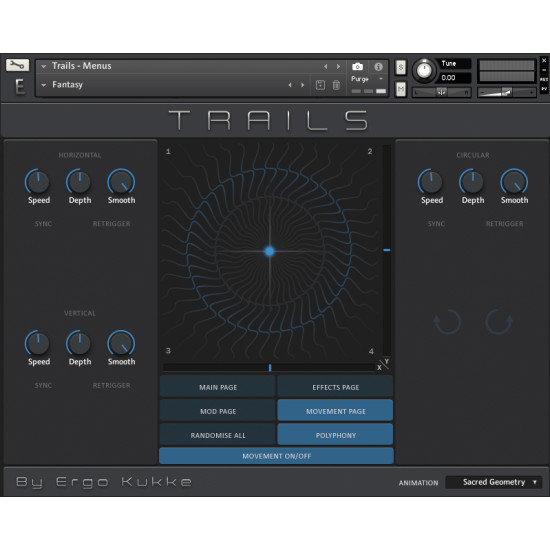Go to previous instrument arrow beside Trails - Menus
Screen dimensions: 550x550
coord(326,66)
